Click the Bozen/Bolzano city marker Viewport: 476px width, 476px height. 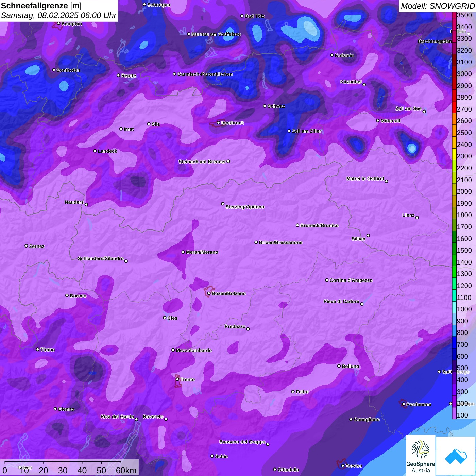pos(209,293)
